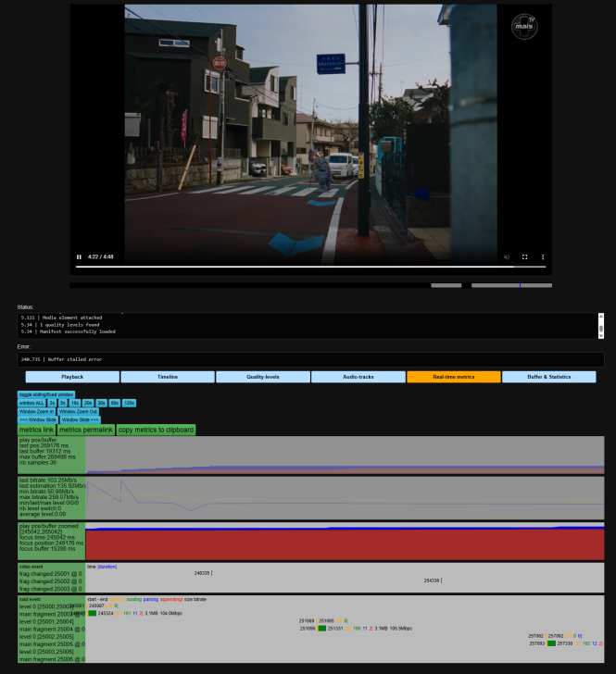This screenshot has width=616, height=674.
Task: Set the metrics window to 60s
Action: pos(114,404)
